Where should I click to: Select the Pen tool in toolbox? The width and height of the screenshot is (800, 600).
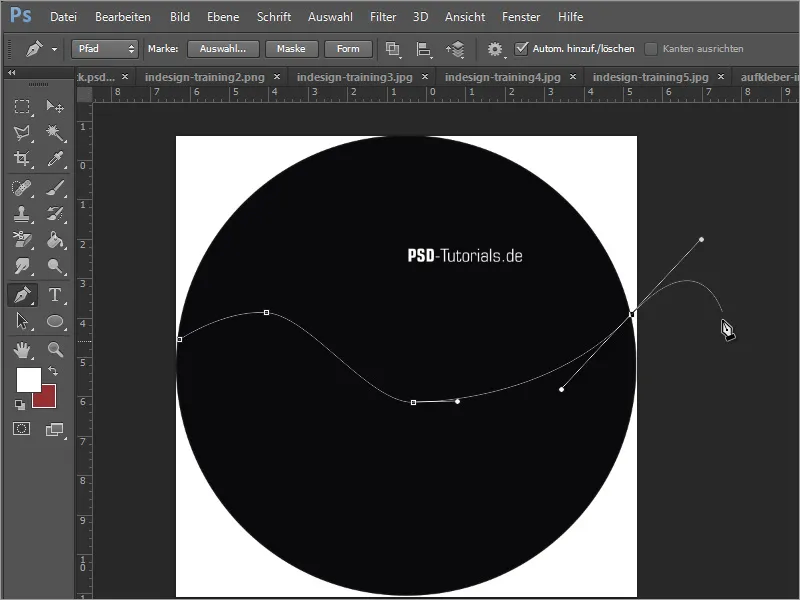[22, 295]
